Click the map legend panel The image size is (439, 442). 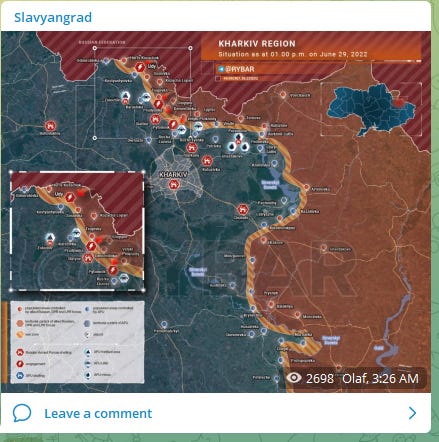coord(77,342)
